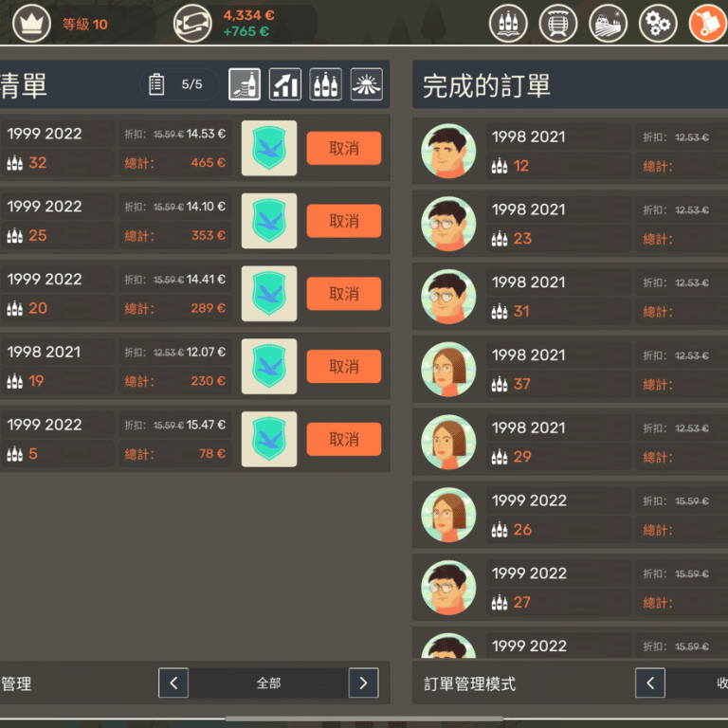The image size is (728, 728).
Task: Cancel the 19-bottle 1998 2021 order
Action: pos(343,367)
